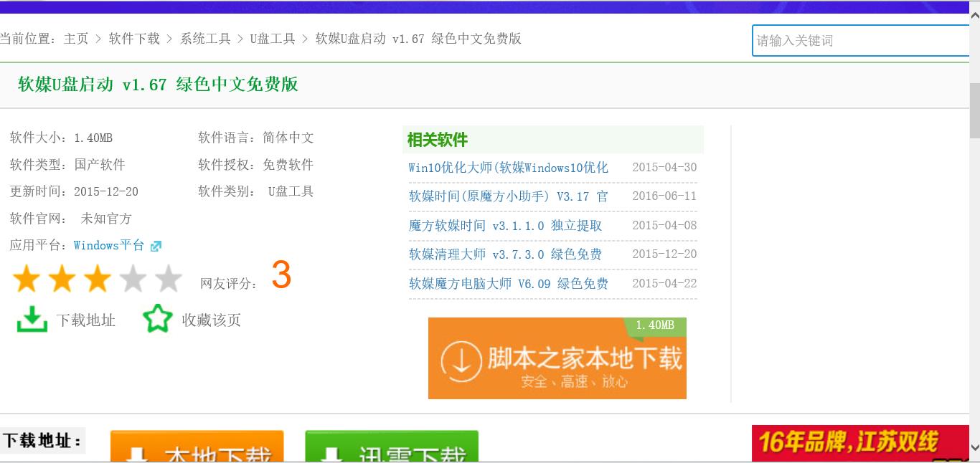
Task: Click the date 2015-04-30
Action: click(664, 167)
